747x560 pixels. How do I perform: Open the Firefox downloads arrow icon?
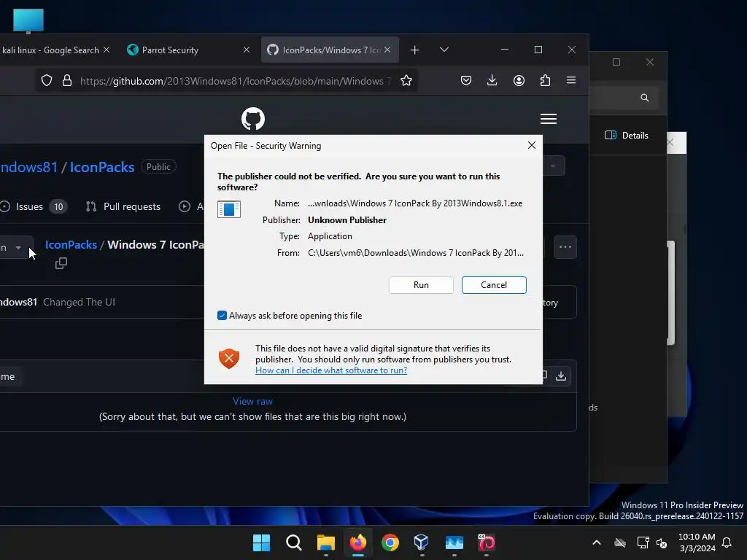pyautogui.click(x=492, y=80)
